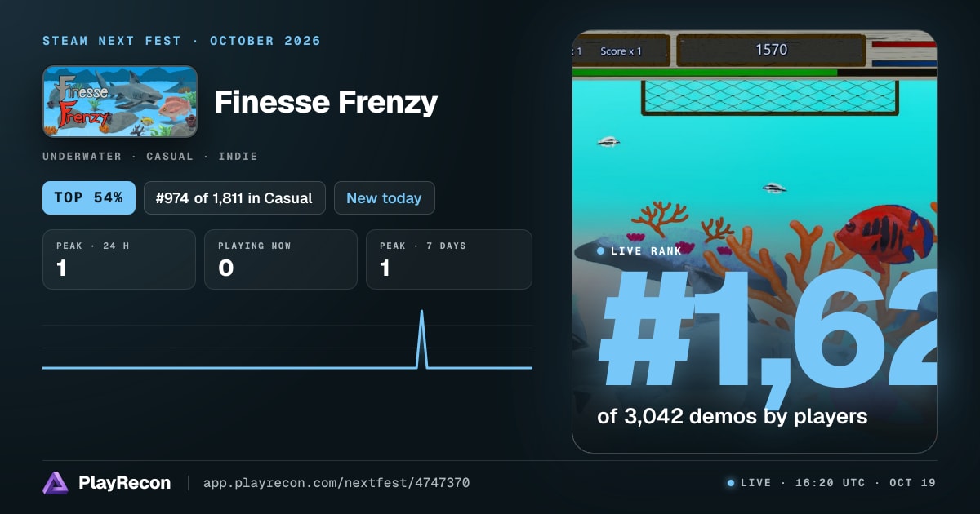The height and width of the screenshot is (514, 980).
Task: Click the 1570 score in the game screenshot
Action: [771, 50]
